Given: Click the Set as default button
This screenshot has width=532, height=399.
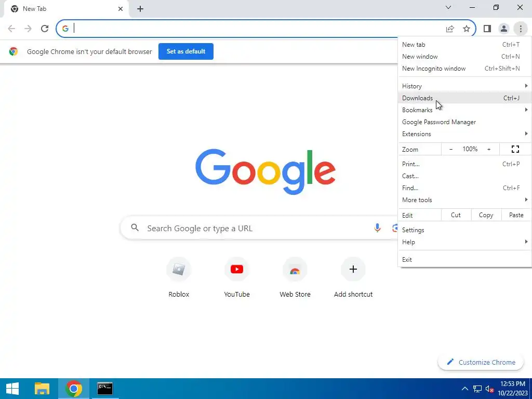Looking at the screenshot, I should click(x=186, y=51).
